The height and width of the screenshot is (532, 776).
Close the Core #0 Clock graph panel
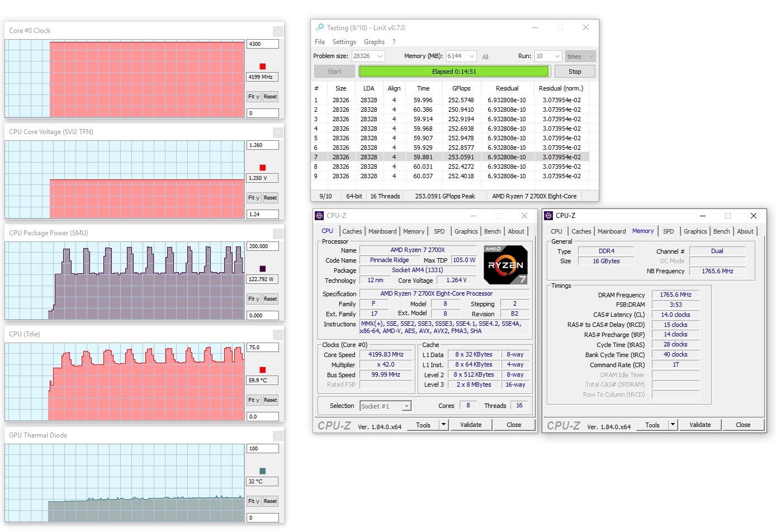click(x=278, y=31)
